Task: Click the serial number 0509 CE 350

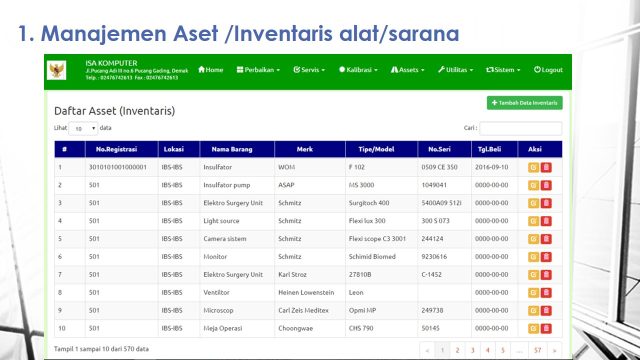Action: (439, 167)
